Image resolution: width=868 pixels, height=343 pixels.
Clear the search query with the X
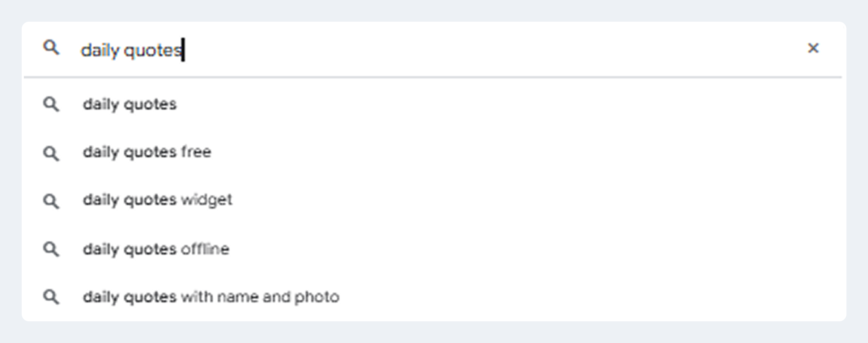coord(813,48)
